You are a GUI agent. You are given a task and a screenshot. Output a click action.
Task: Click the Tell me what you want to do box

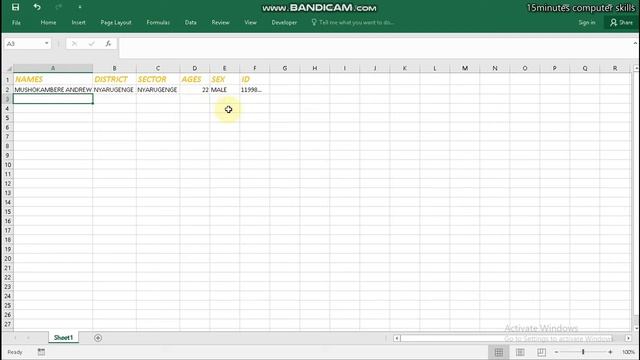pyautogui.click(x=353, y=22)
